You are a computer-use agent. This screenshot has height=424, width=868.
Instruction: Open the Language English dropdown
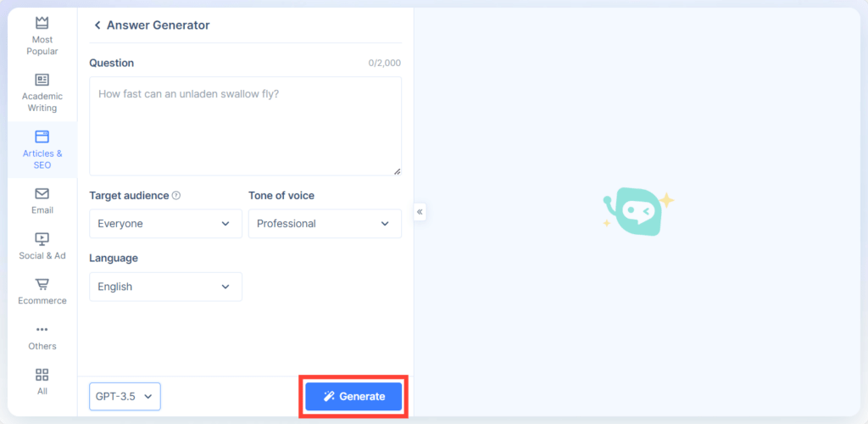tap(165, 287)
